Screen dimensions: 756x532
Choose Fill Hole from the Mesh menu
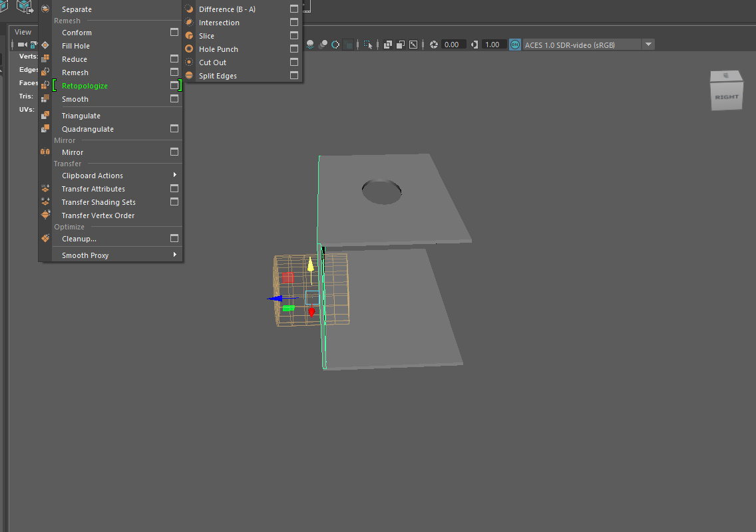pos(76,46)
